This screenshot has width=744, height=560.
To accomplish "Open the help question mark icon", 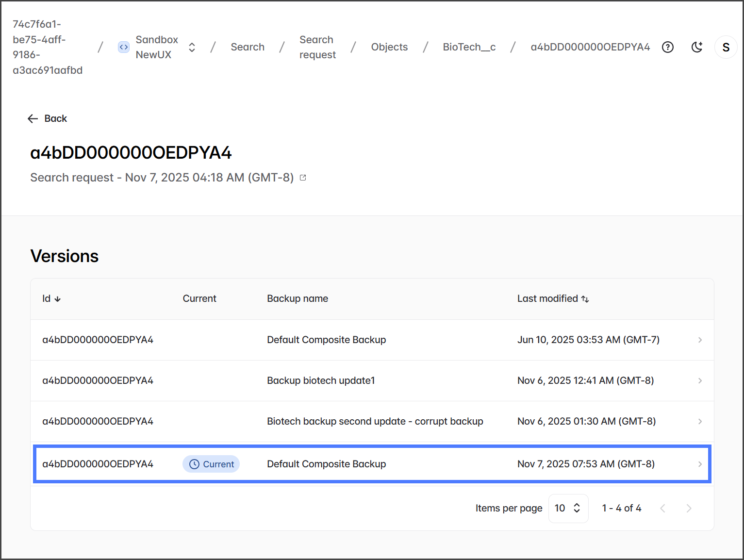I will 668,47.
